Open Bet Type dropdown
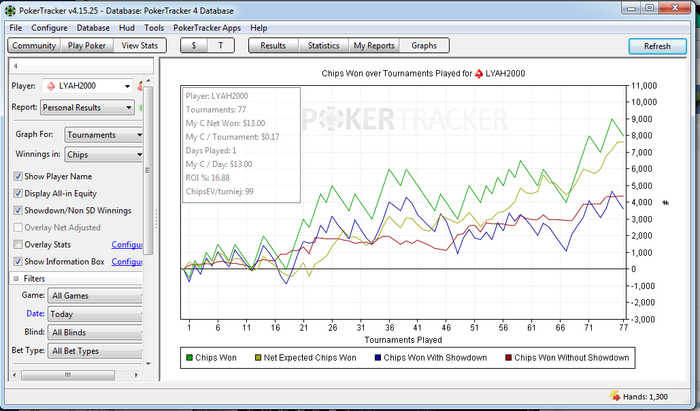This screenshot has width=700, height=411. 95,351
